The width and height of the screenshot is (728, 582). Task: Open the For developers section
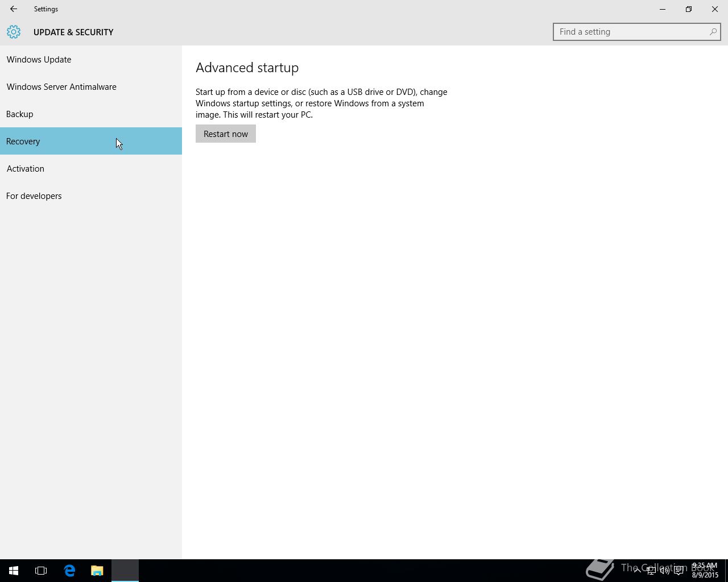(91, 196)
